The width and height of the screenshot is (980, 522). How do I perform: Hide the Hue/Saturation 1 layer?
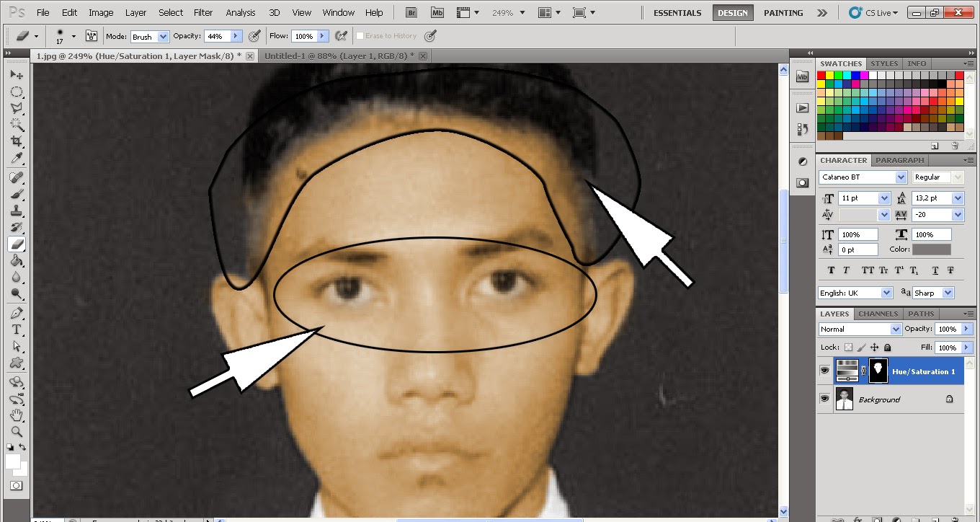tap(824, 371)
